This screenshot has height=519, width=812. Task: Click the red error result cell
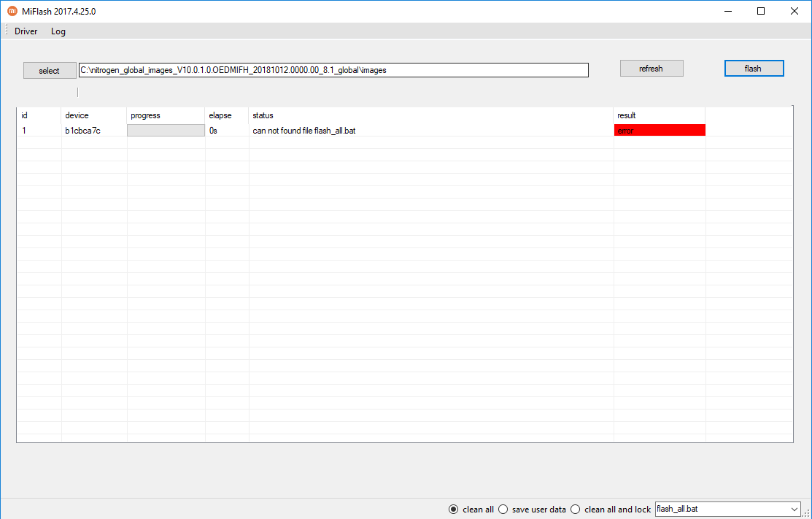coord(660,131)
